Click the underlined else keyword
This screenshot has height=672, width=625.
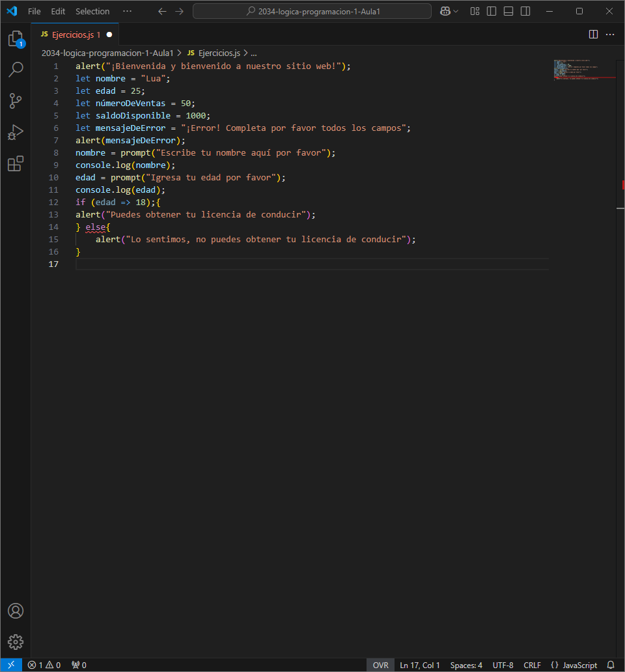coord(96,227)
